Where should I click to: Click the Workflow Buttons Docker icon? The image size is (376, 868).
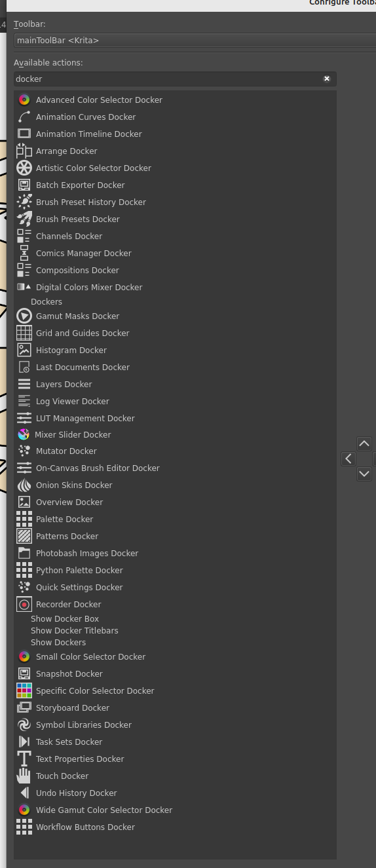24,827
